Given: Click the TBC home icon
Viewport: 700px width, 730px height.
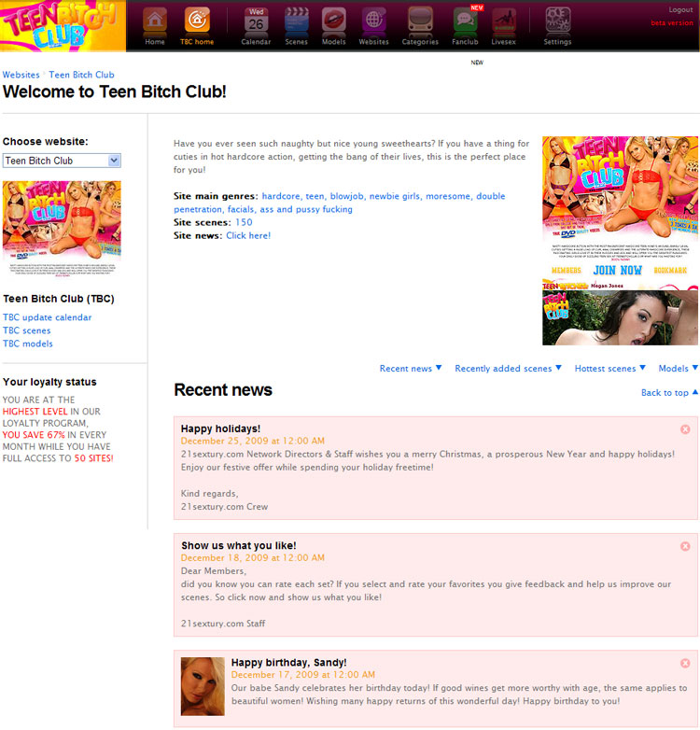Looking at the screenshot, I should click(x=197, y=20).
